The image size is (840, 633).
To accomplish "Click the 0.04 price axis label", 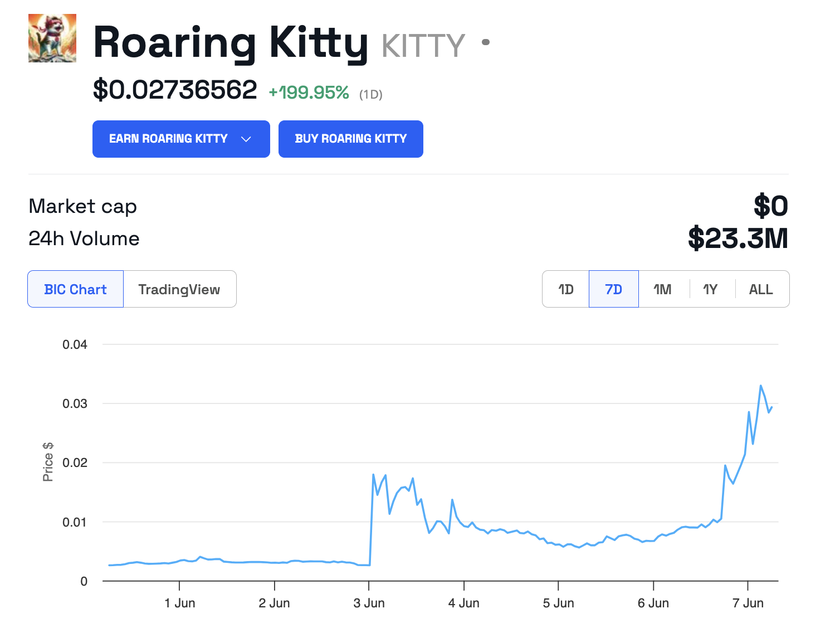I will tap(75, 344).
